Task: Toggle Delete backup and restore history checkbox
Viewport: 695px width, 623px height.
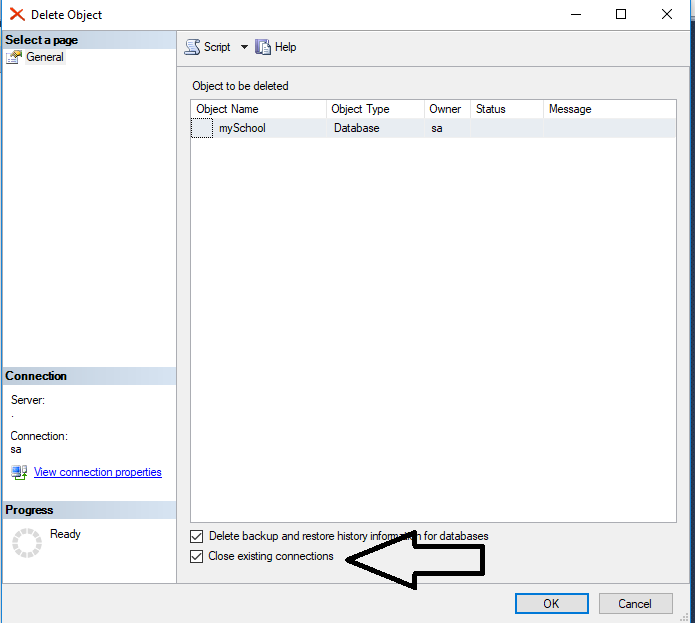Action: 196,536
